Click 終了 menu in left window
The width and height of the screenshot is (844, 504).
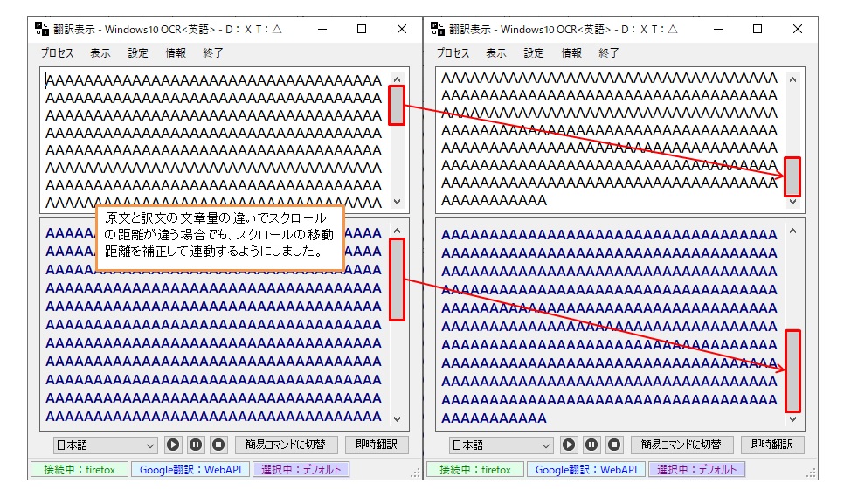tap(213, 52)
